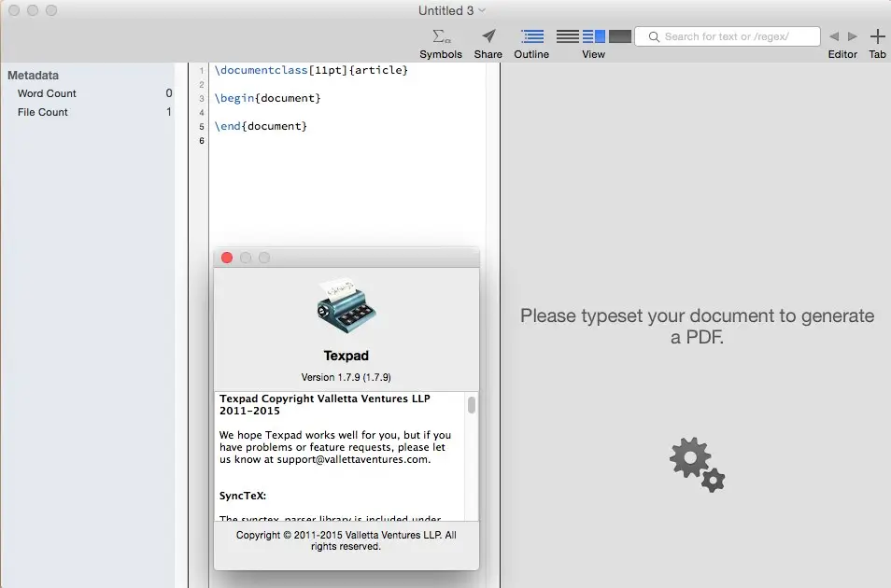Click line number 6 in the gutter
This screenshot has height=588, width=891.
201,140
